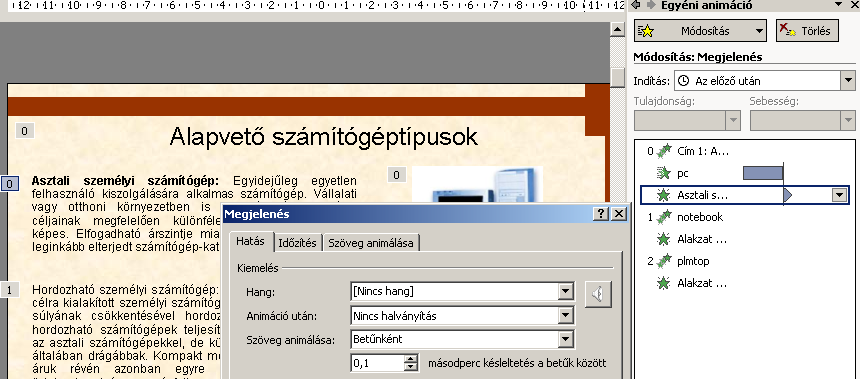Screen dimensions: 860x379
Task: Click the Asztali személyi számítógép paragraph
Action: click(x=194, y=214)
